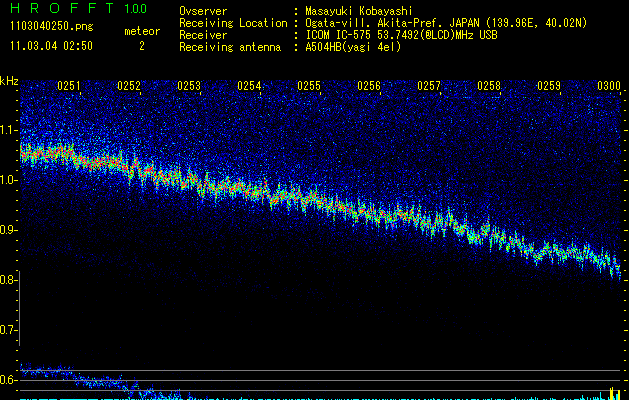
Task: Click the 0.9 kHz axis label
Action: 9,230
